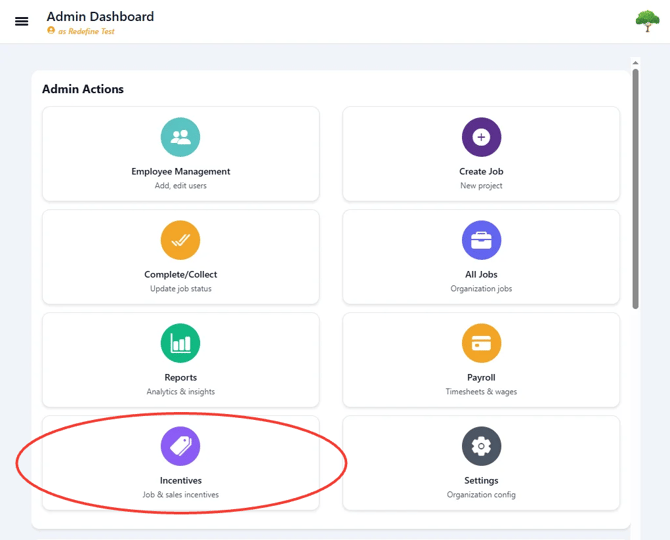The height and width of the screenshot is (540, 670).
Task: Click 'New project' subtitle
Action: [x=481, y=185]
